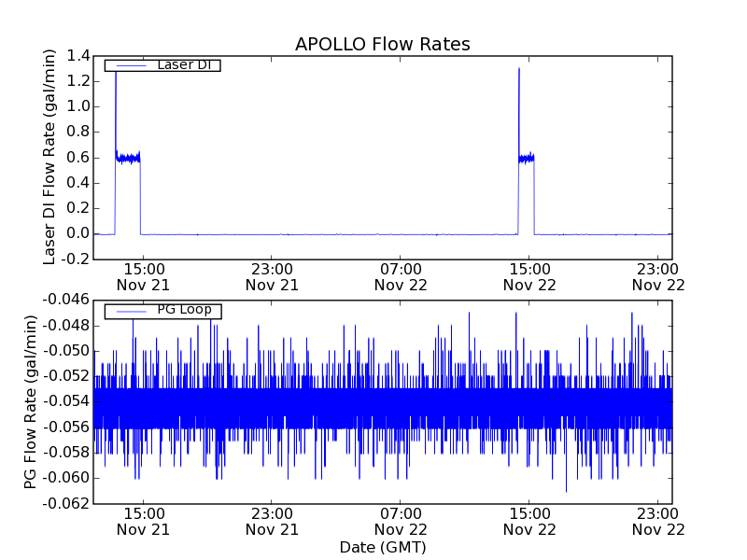Click the 0.2 tick label on top chart
747x560 pixels.
(x=78, y=208)
